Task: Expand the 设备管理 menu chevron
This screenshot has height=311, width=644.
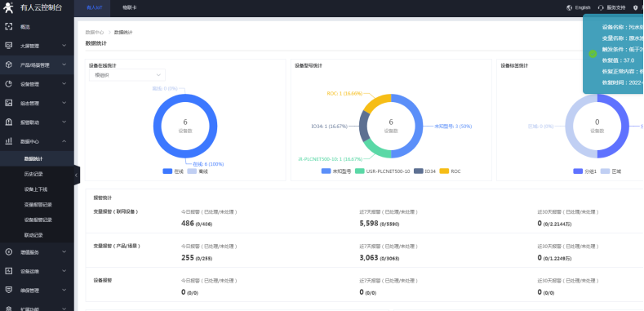Action: pyautogui.click(x=64, y=84)
